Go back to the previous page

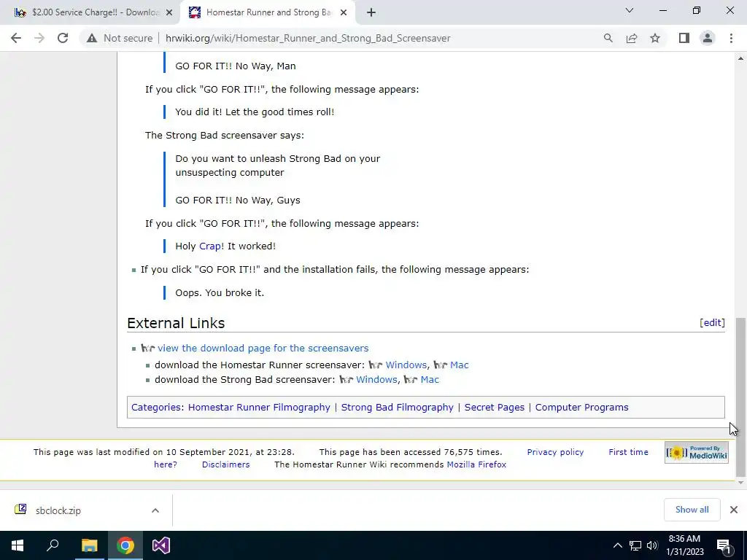(x=16, y=38)
